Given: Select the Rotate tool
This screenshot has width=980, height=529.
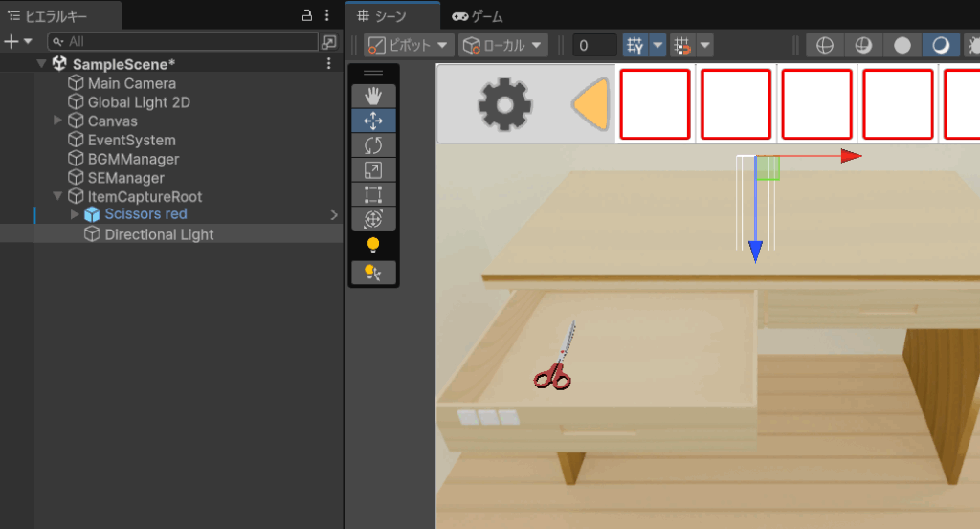Looking at the screenshot, I should (x=373, y=145).
